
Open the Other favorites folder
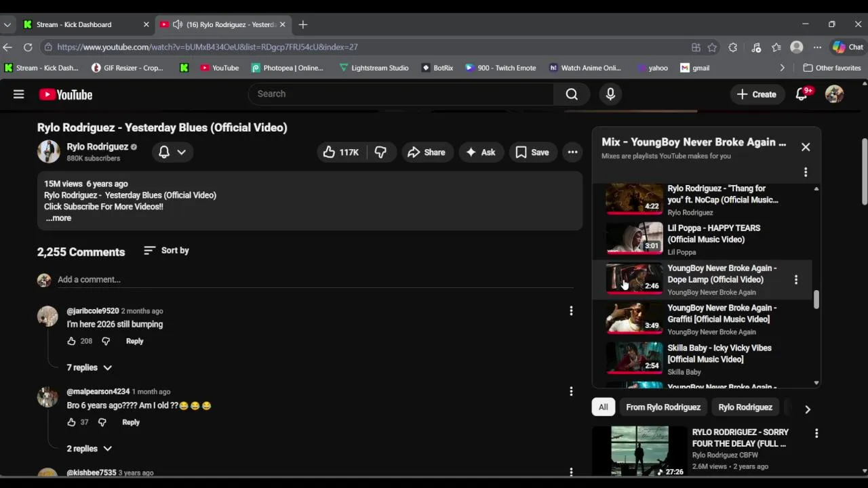pyautogui.click(x=831, y=68)
